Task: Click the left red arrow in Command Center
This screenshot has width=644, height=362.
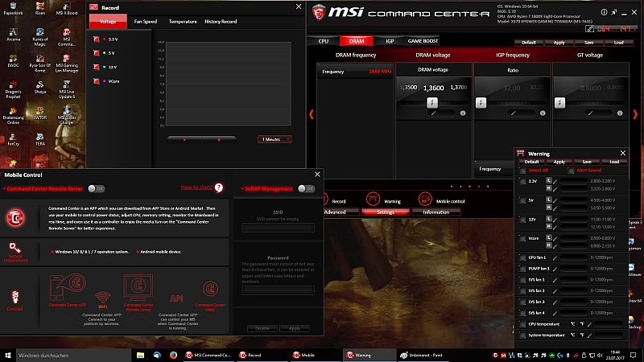Action: (312, 114)
